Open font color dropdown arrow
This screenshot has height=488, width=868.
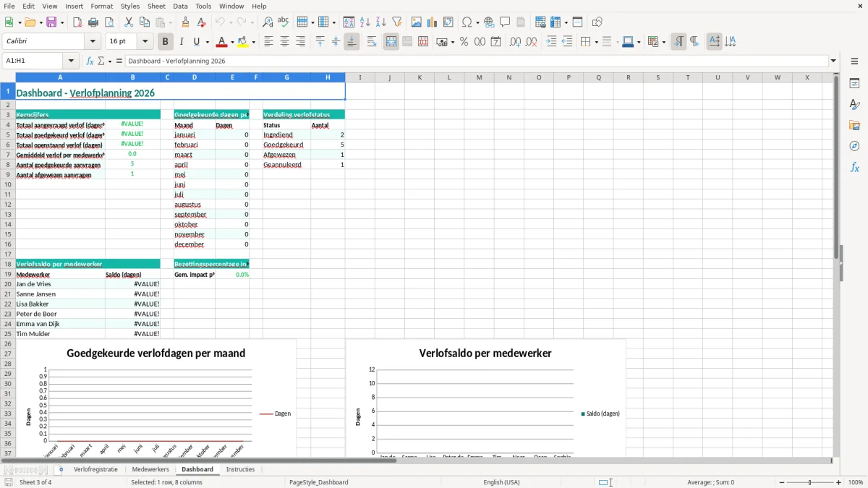click(x=233, y=42)
